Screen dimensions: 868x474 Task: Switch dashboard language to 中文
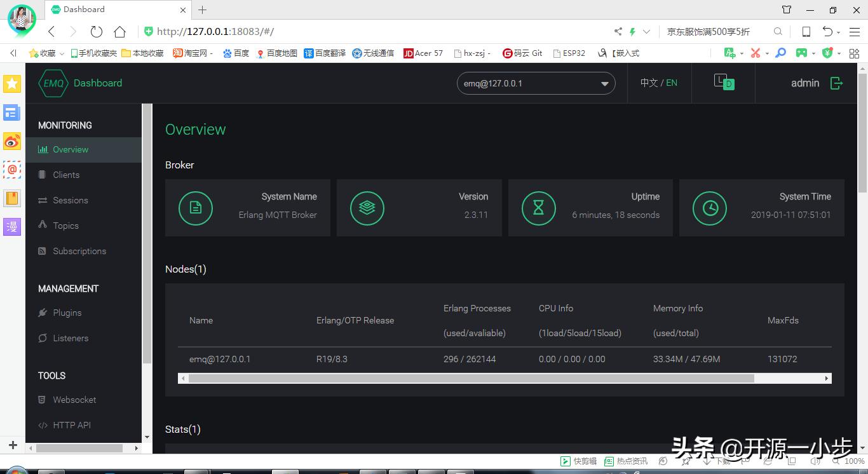pos(649,83)
